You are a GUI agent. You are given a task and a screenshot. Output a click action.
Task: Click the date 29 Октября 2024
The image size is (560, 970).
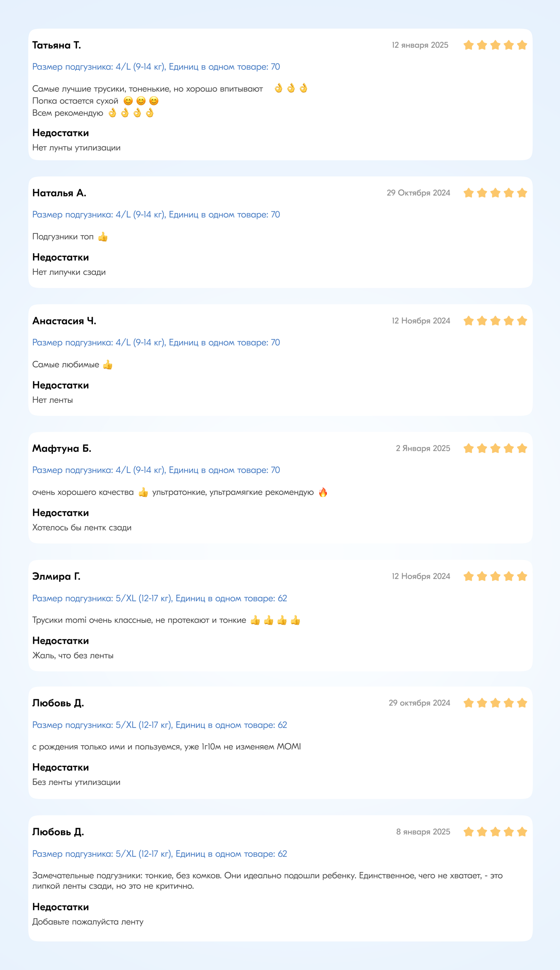(418, 193)
